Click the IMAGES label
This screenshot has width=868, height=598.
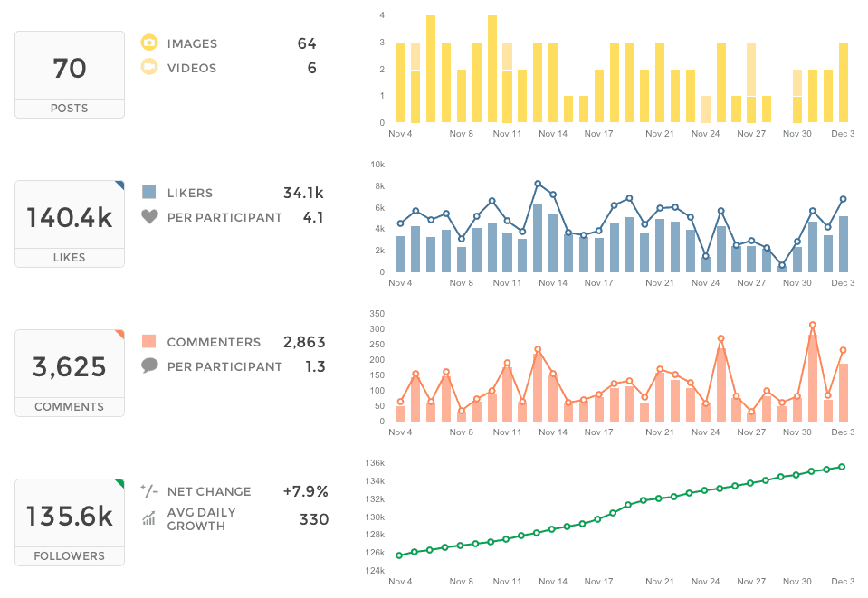tap(192, 43)
